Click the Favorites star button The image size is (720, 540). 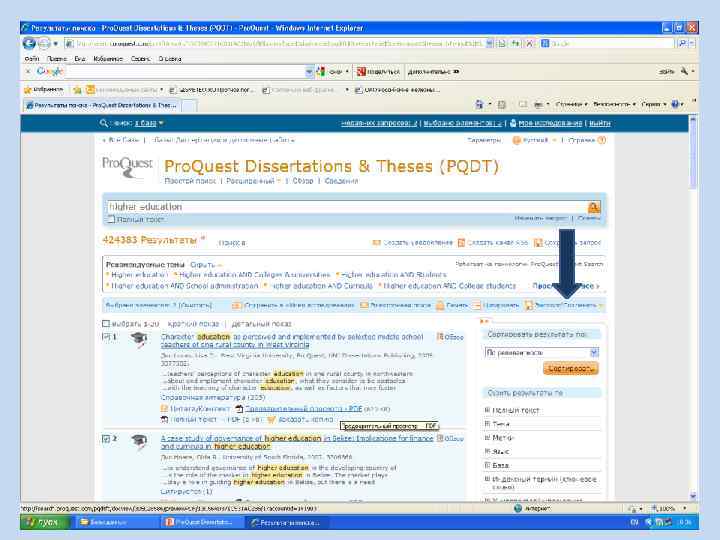coord(44,90)
